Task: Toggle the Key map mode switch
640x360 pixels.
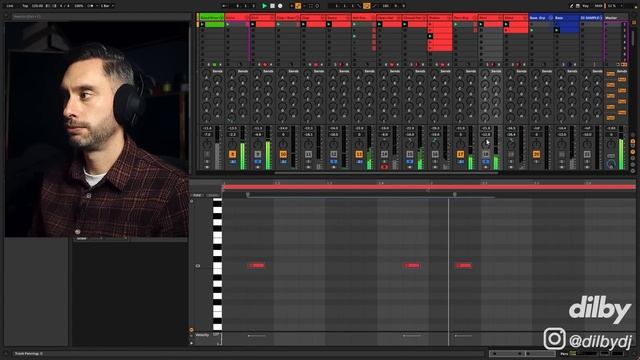Action: click(x=586, y=6)
